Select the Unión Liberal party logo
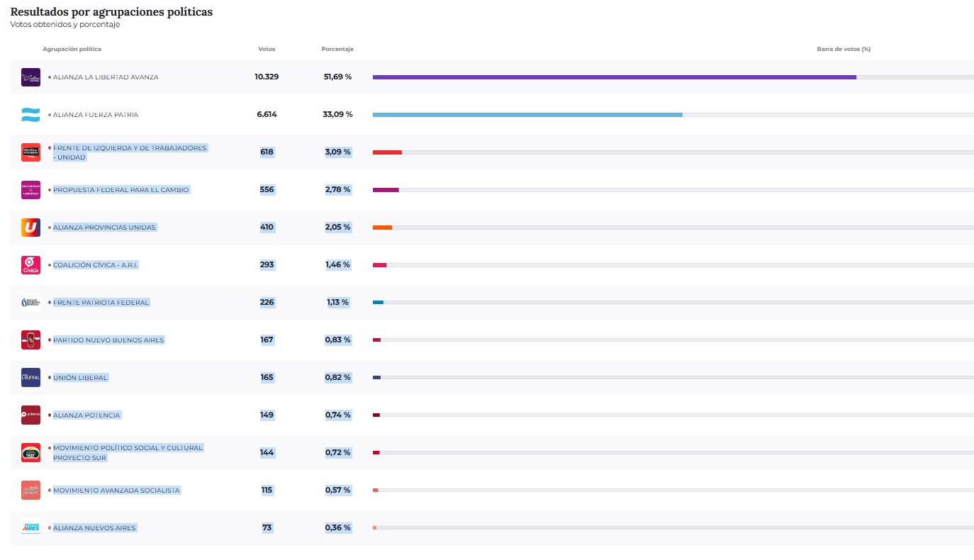 click(30, 378)
